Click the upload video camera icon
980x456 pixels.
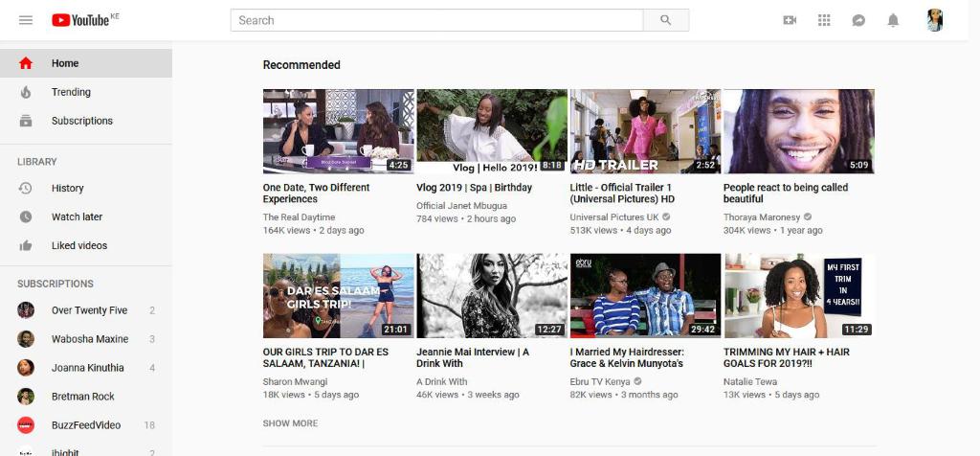[790, 20]
